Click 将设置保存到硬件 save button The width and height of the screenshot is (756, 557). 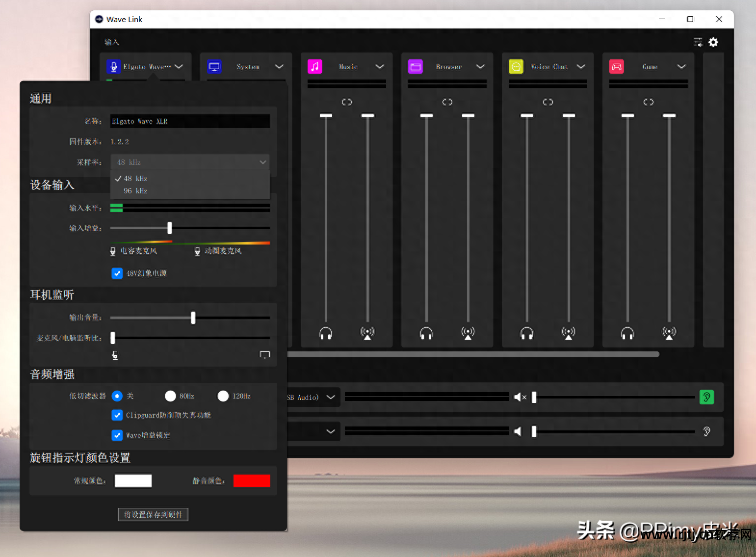coord(153,514)
